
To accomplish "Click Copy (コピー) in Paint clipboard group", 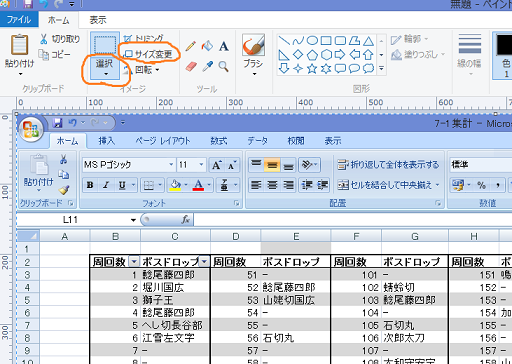I will pos(54,54).
